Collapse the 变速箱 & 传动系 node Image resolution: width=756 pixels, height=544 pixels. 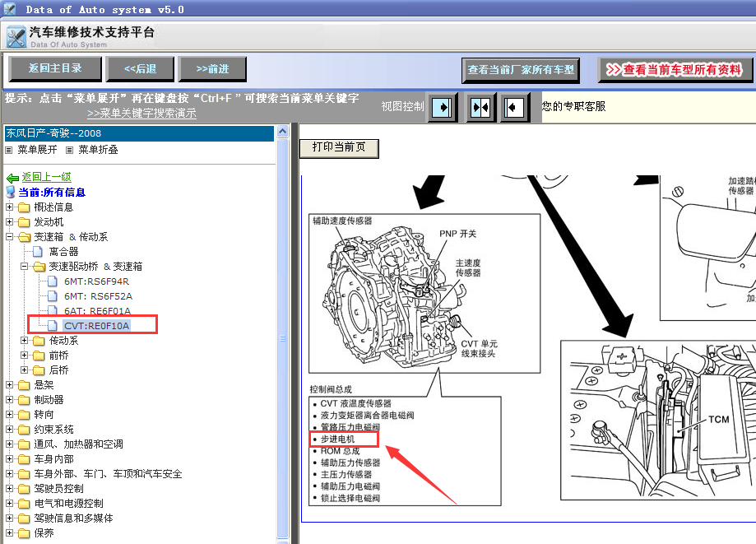(9, 237)
